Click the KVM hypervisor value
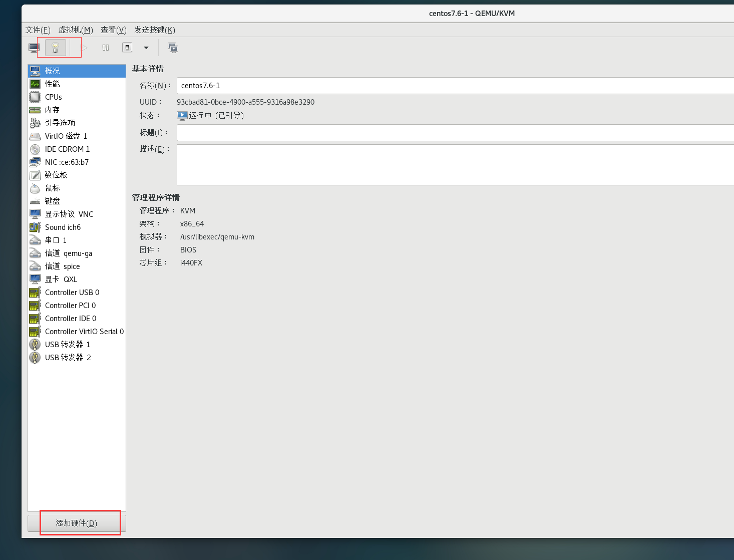Viewport: 734px width, 560px height. (x=188, y=211)
